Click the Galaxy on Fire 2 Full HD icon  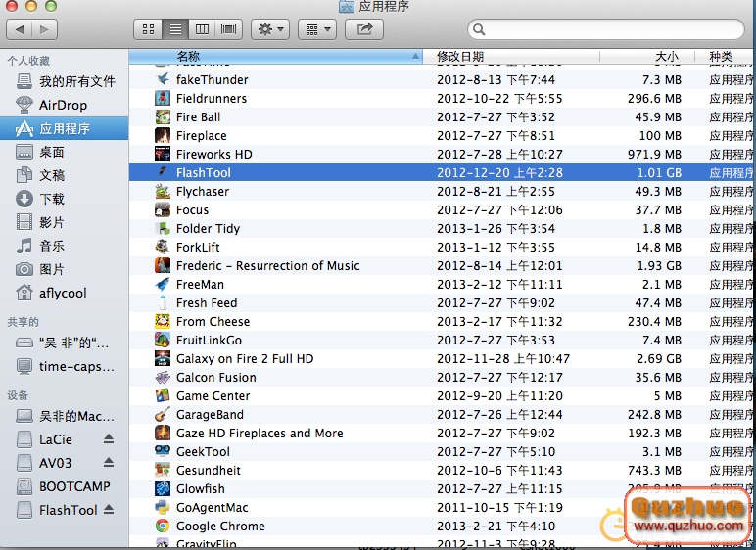(x=163, y=358)
